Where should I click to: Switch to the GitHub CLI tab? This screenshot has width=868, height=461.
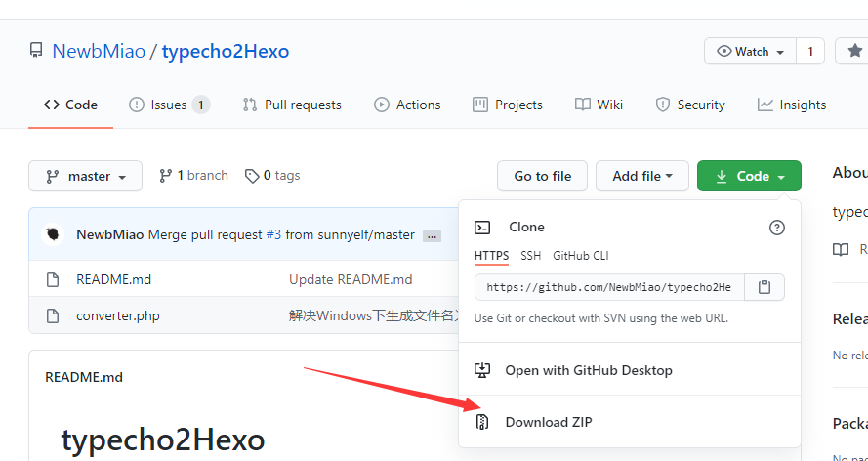pos(581,256)
